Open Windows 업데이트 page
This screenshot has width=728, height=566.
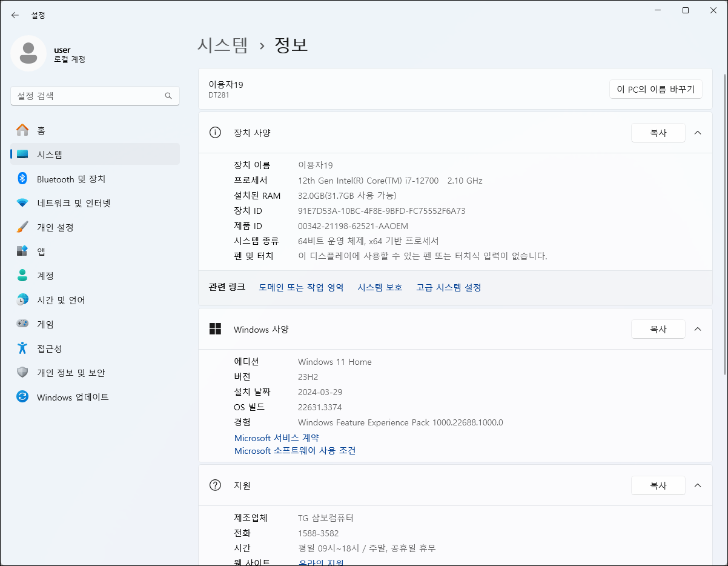pyautogui.click(x=95, y=397)
